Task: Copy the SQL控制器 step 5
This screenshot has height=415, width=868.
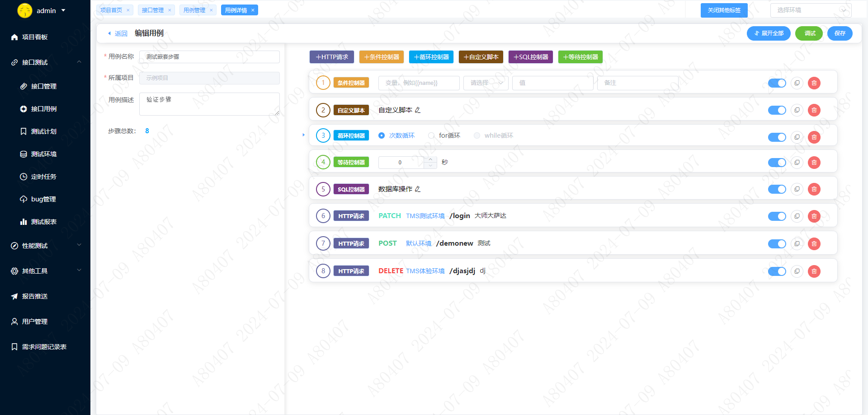Action: pyautogui.click(x=797, y=189)
